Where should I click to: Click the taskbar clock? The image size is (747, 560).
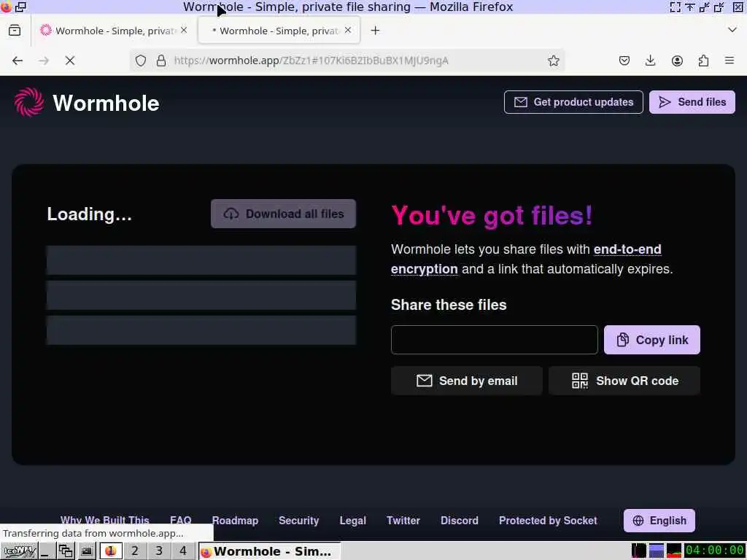pos(715,551)
